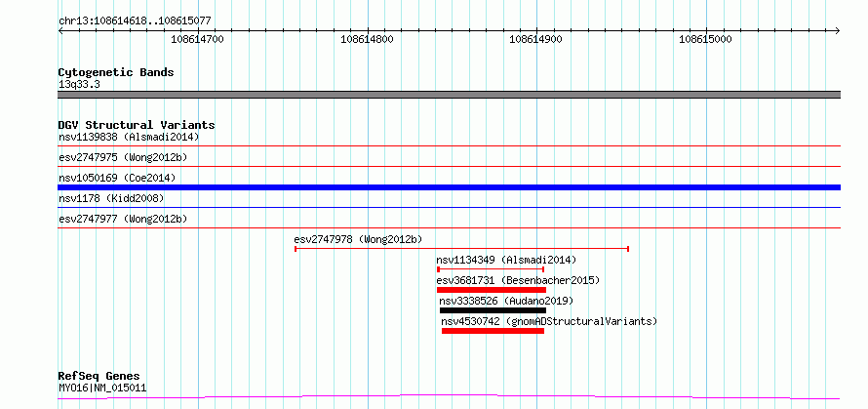Select the thick red nsv4530742 bar
Viewport: 868px width, 409px height.
[x=493, y=331]
